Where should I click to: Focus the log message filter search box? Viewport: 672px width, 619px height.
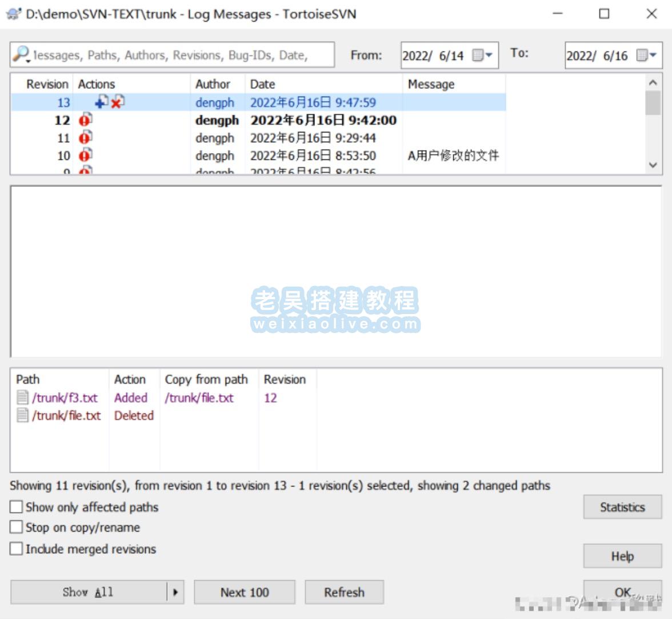177,55
